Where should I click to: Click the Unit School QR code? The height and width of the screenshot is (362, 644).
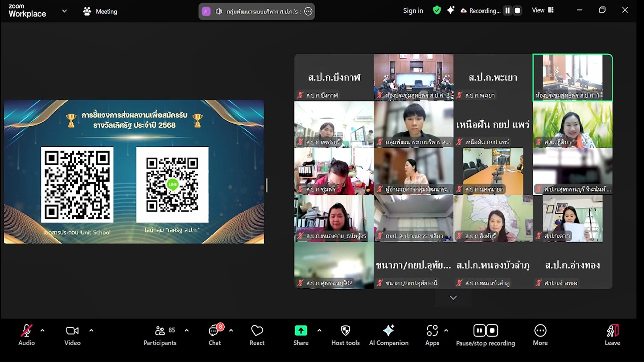[x=77, y=185]
